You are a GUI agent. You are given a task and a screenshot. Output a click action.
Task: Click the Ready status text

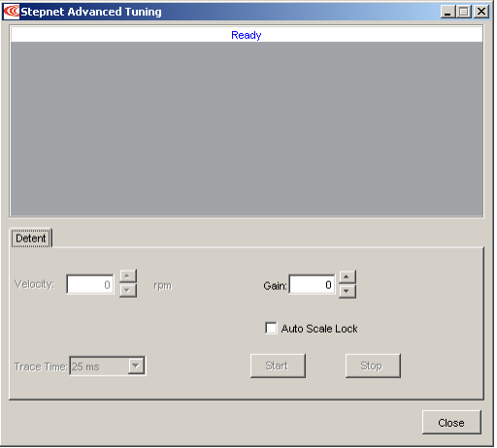(247, 35)
